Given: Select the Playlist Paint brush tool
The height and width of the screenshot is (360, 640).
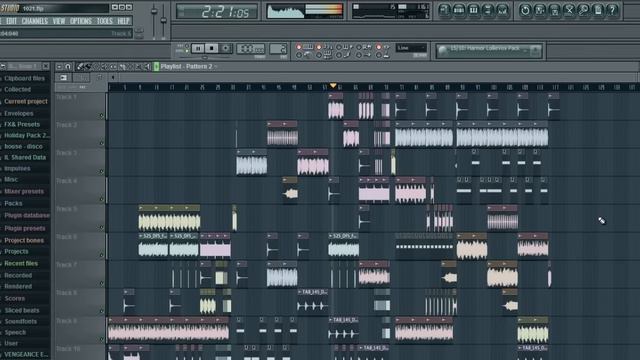Looking at the screenshot, I should coord(88,67).
